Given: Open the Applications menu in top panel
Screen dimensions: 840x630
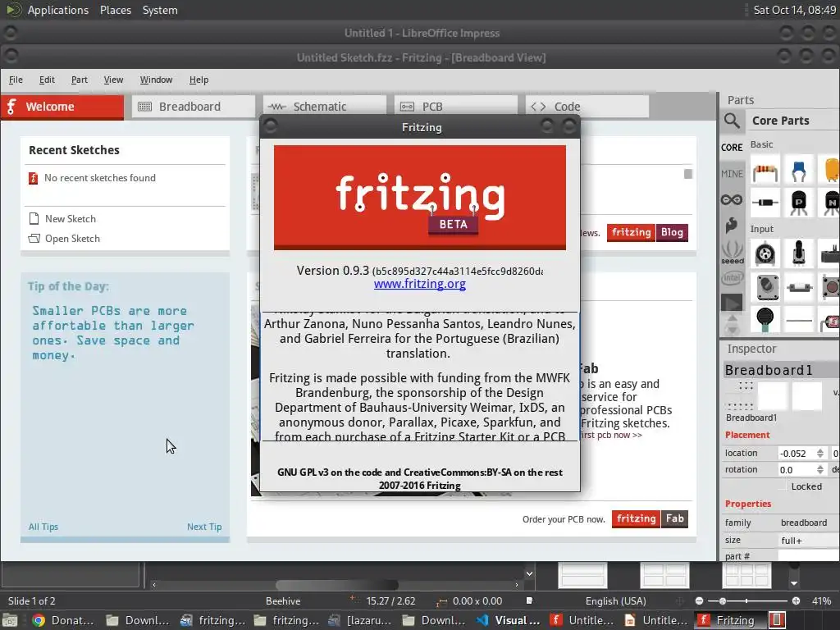Looking at the screenshot, I should point(58,10).
